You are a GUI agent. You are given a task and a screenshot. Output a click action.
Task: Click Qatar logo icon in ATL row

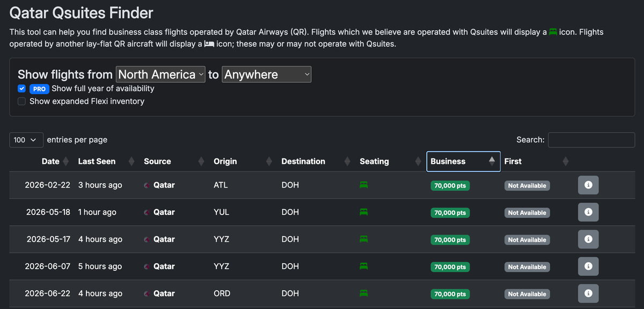click(148, 185)
